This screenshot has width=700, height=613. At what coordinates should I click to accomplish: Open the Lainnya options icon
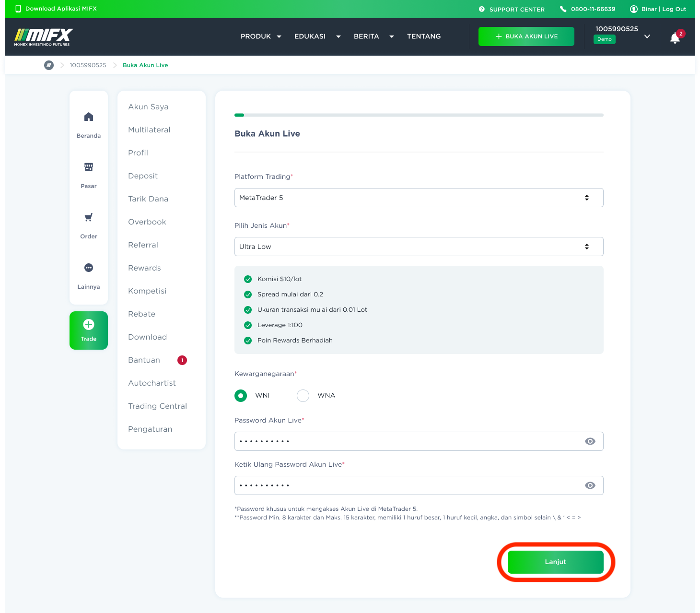click(88, 268)
